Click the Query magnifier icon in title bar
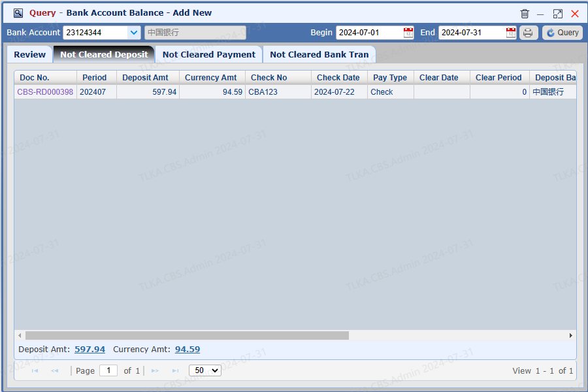Viewport: 588px width, 392px height. pyautogui.click(x=18, y=13)
